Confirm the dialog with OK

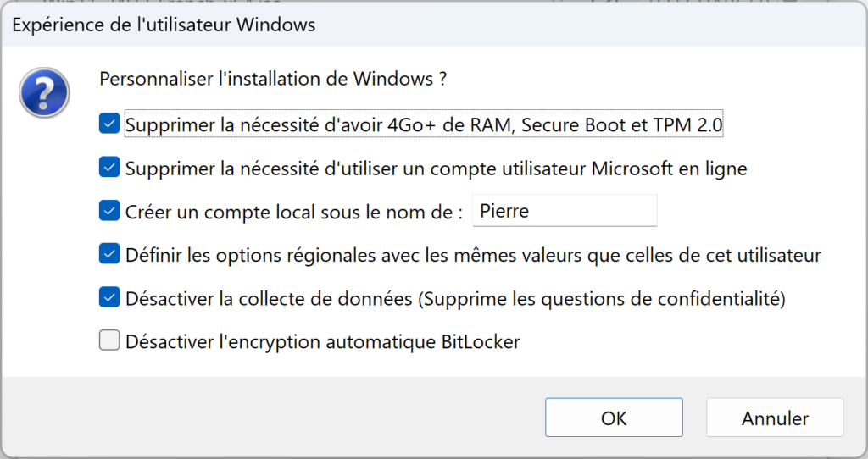point(614,418)
